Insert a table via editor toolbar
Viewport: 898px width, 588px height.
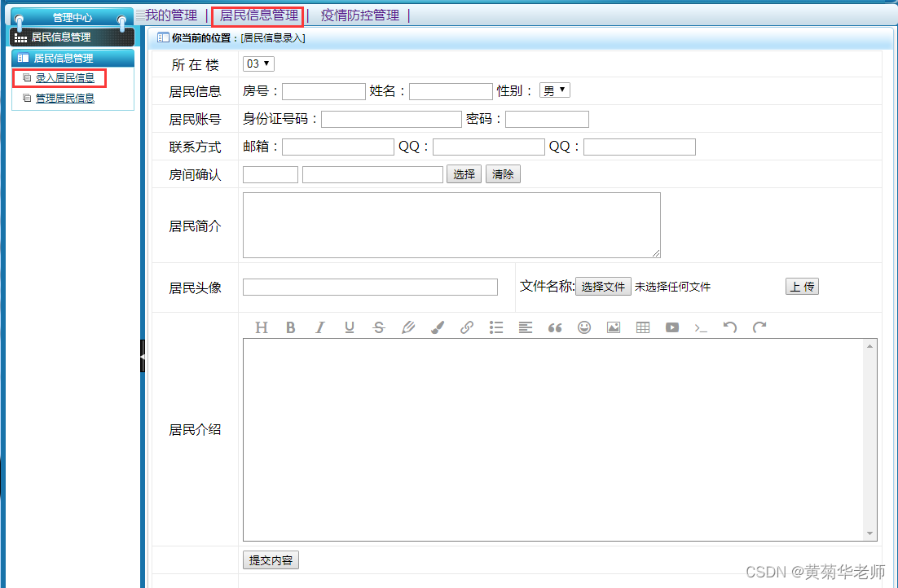coord(643,327)
